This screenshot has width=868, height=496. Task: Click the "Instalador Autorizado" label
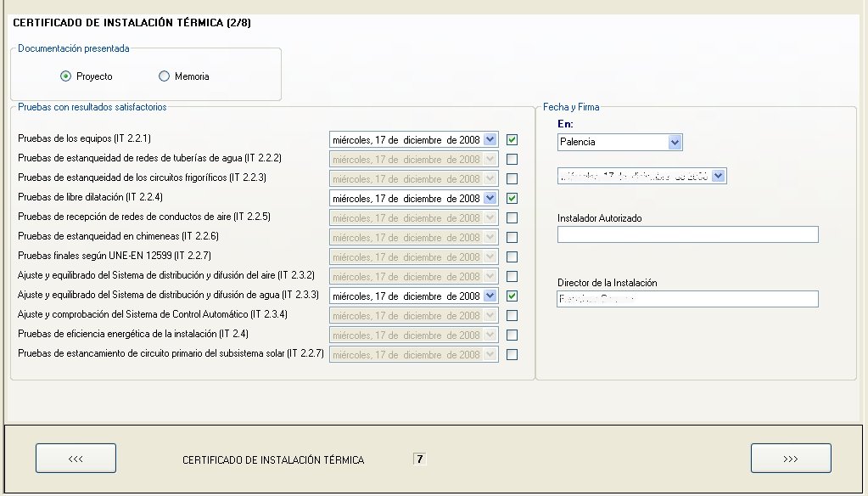point(600,218)
